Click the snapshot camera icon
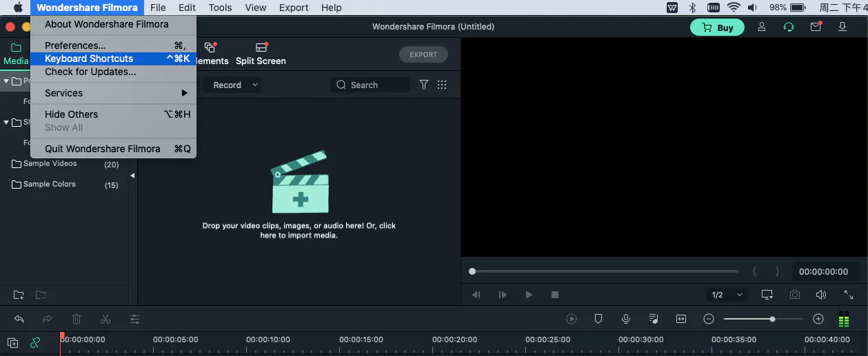Screen dimensions: 868x356 795,295
